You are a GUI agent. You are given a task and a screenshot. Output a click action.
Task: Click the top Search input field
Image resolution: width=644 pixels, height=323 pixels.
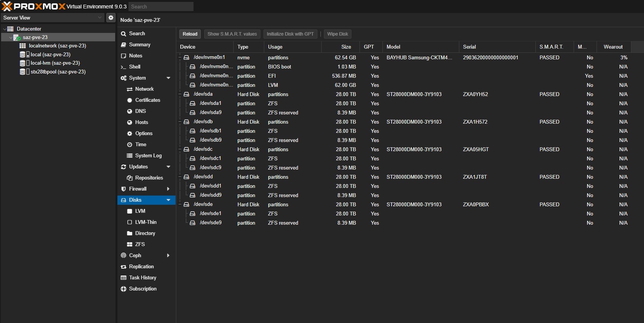(x=161, y=7)
